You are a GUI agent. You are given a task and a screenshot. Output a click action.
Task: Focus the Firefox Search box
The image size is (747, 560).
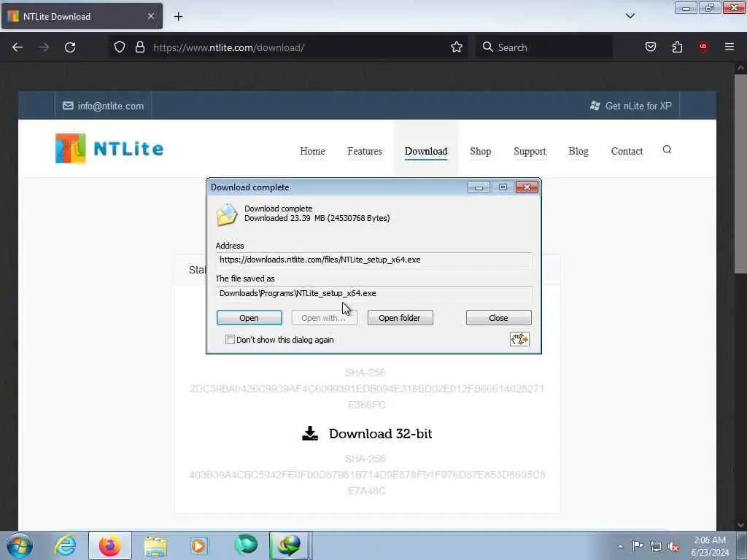tap(544, 47)
